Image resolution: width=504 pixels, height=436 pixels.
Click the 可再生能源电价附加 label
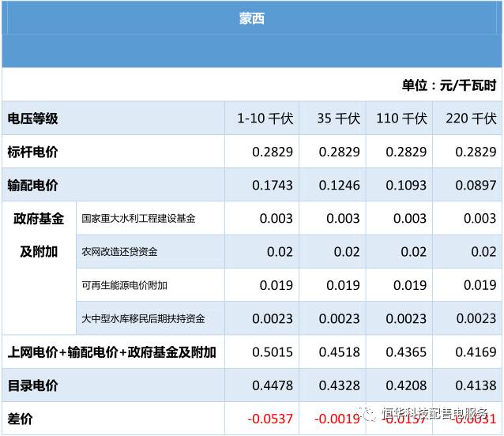(124, 285)
